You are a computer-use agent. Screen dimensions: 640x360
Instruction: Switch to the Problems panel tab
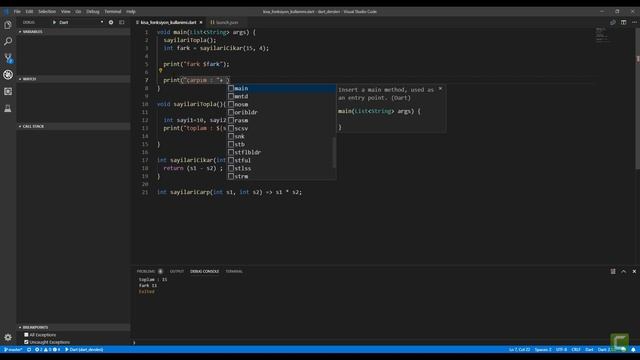(149, 271)
